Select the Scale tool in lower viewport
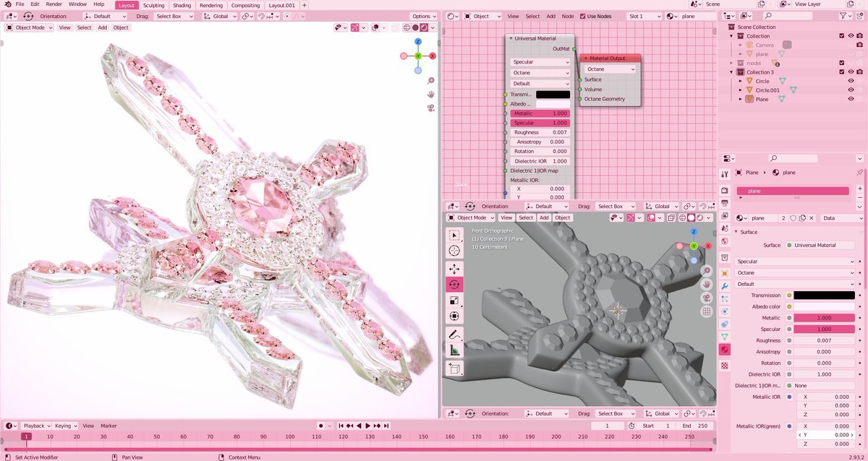 pos(454,301)
